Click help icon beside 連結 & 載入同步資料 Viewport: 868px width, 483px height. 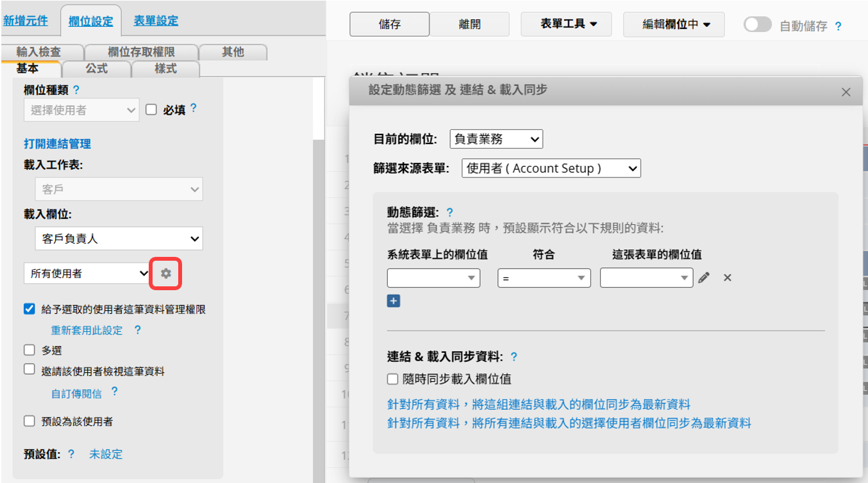[x=513, y=357]
